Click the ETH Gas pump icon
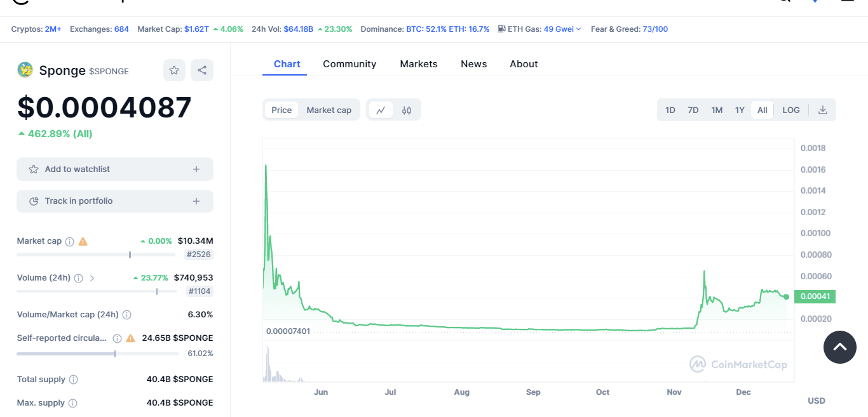 click(x=501, y=29)
